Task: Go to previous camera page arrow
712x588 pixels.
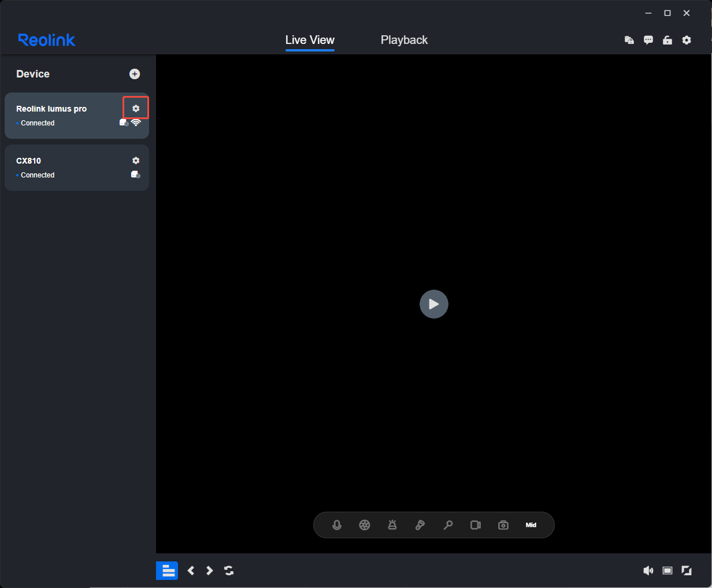Action: (x=191, y=571)
